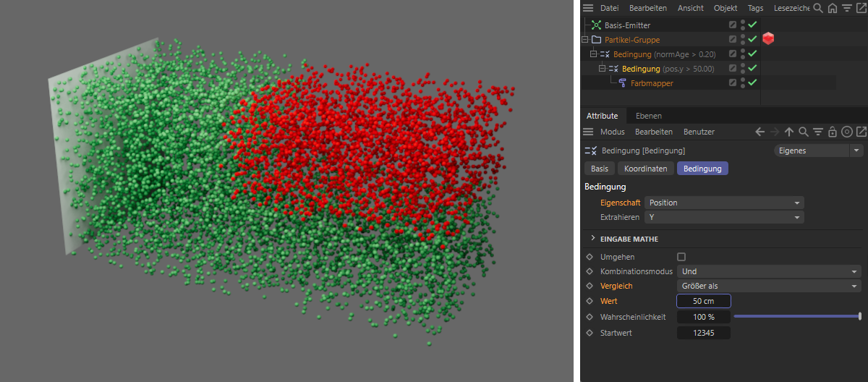Open the Datei menu
This screenshot has height=382, width=868.
point(610,8)
